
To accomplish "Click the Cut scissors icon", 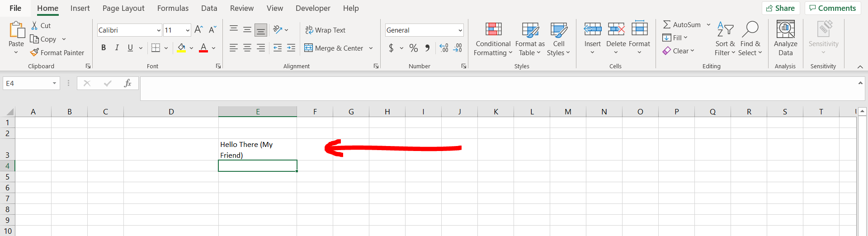I will tap(34, 26).
